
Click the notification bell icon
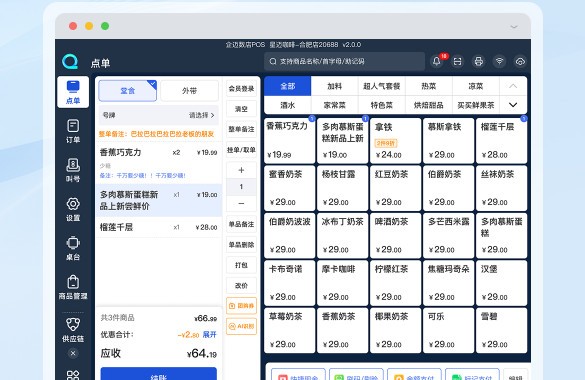(x=437, y=61)
